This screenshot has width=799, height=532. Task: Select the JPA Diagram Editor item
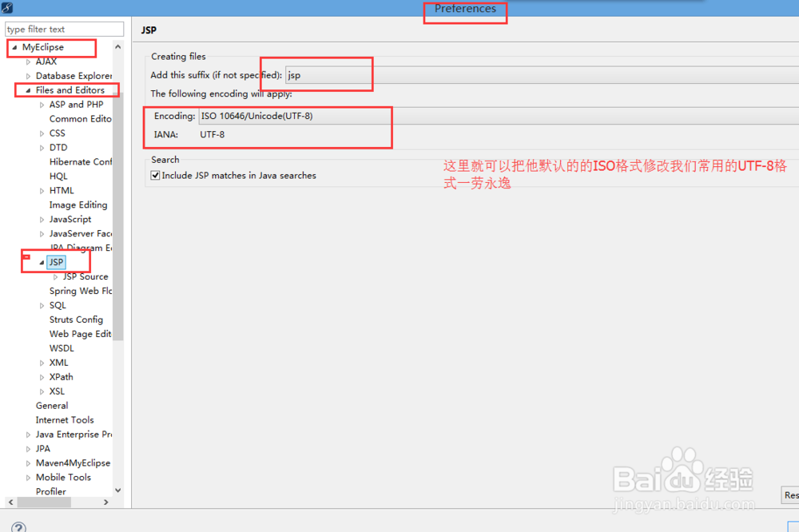click(x=81, y=248)
